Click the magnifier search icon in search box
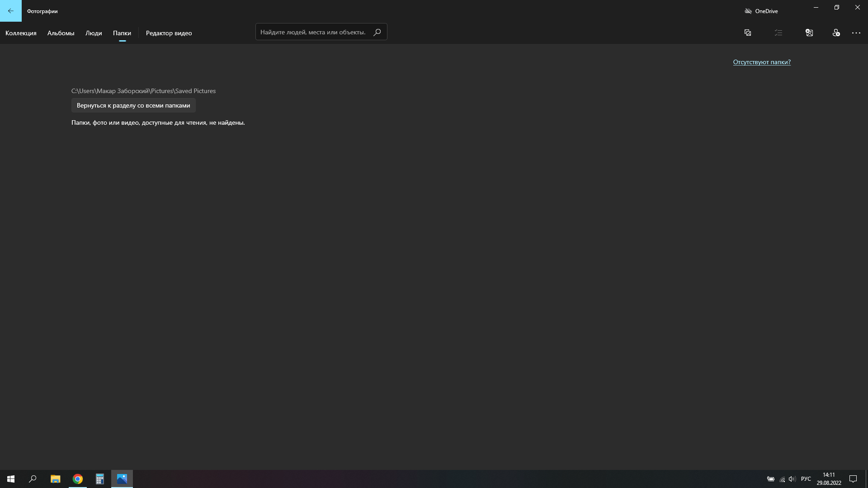 click(x=377, y=32)
